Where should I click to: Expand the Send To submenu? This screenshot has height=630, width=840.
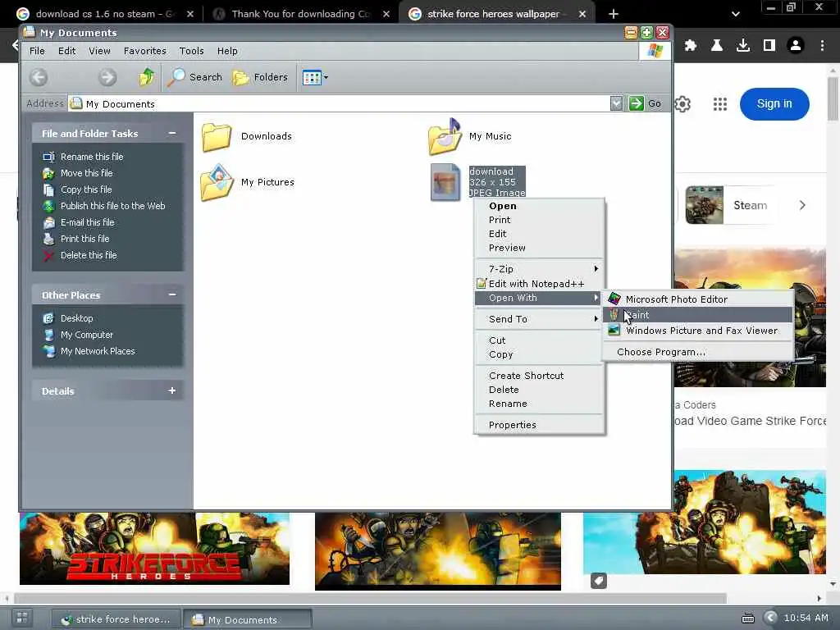(540, 319)
